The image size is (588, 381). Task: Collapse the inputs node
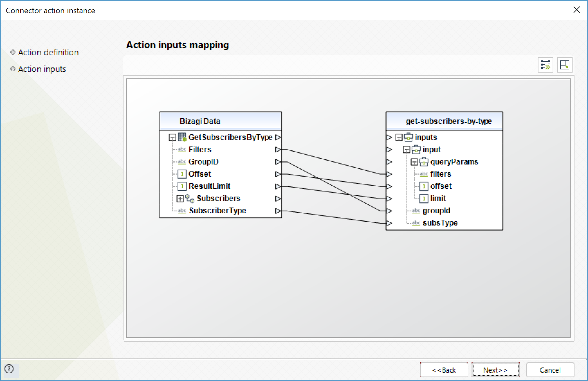(x=399, y=137)
